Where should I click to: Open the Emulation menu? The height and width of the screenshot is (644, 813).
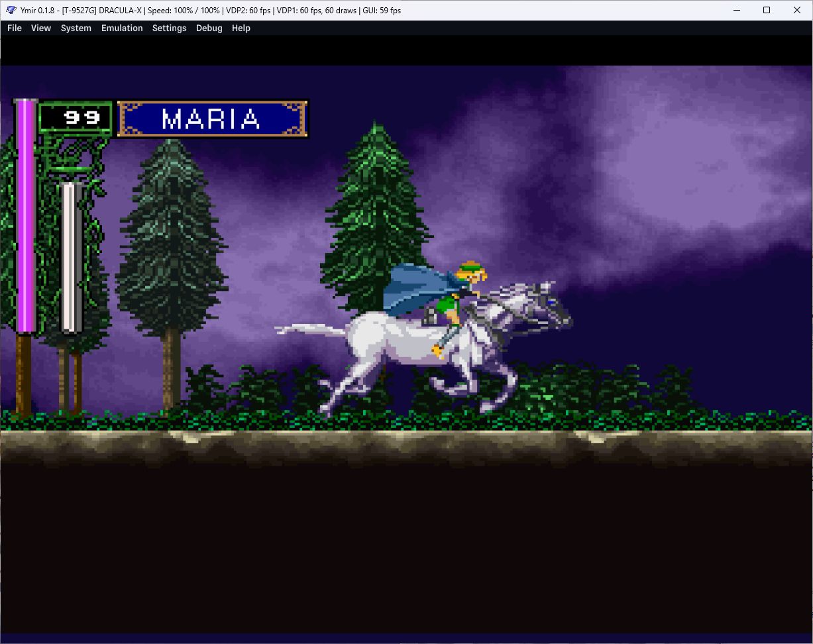point(122,28)
